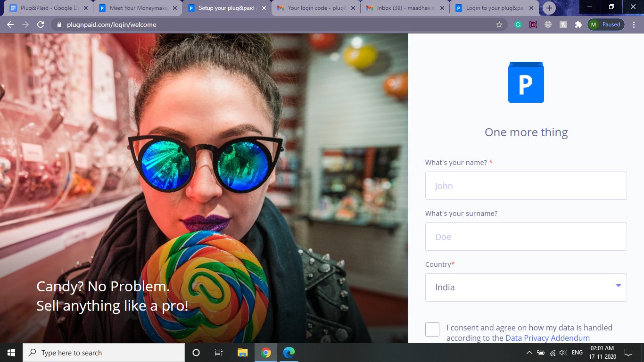Select the 'Setup your plug&paid' tab
Image resolution: width=644 pixels, height=362 pixels.
(x=227, y=8)
